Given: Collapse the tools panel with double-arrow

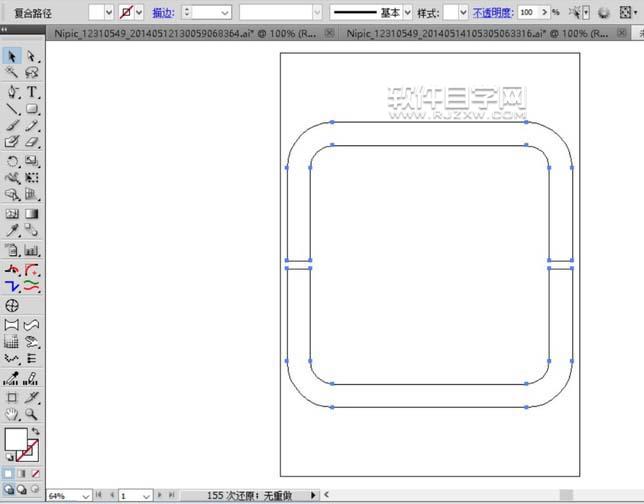Looking at the screenshot, I should tap(4, 30).
